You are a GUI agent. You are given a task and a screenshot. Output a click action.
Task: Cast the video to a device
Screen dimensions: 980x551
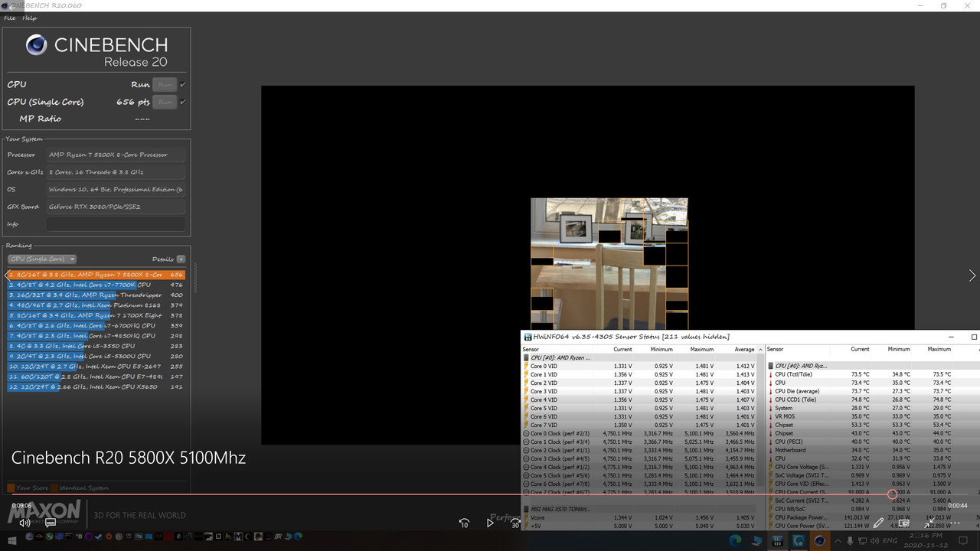[904, 523]
